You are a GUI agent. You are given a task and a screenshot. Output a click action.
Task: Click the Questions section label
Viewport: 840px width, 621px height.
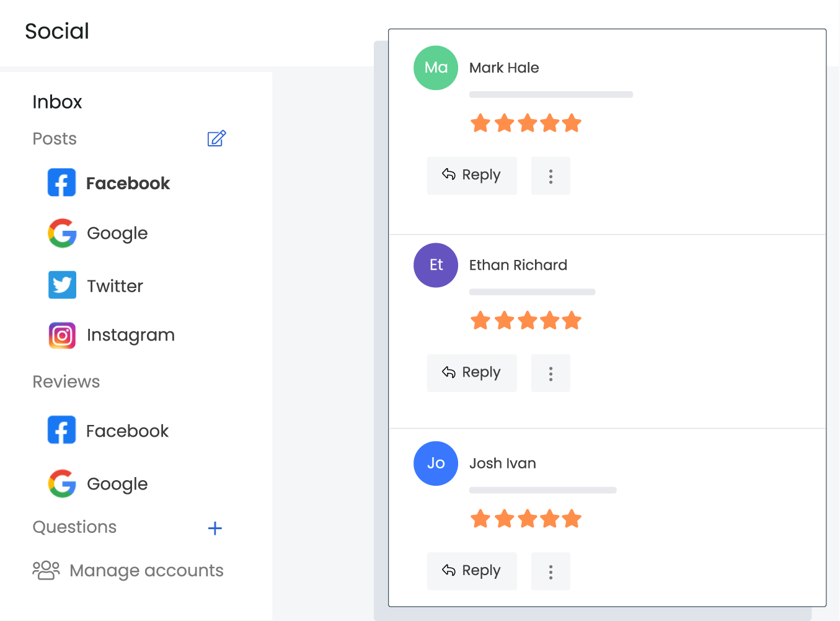click(x=74, y=527)
